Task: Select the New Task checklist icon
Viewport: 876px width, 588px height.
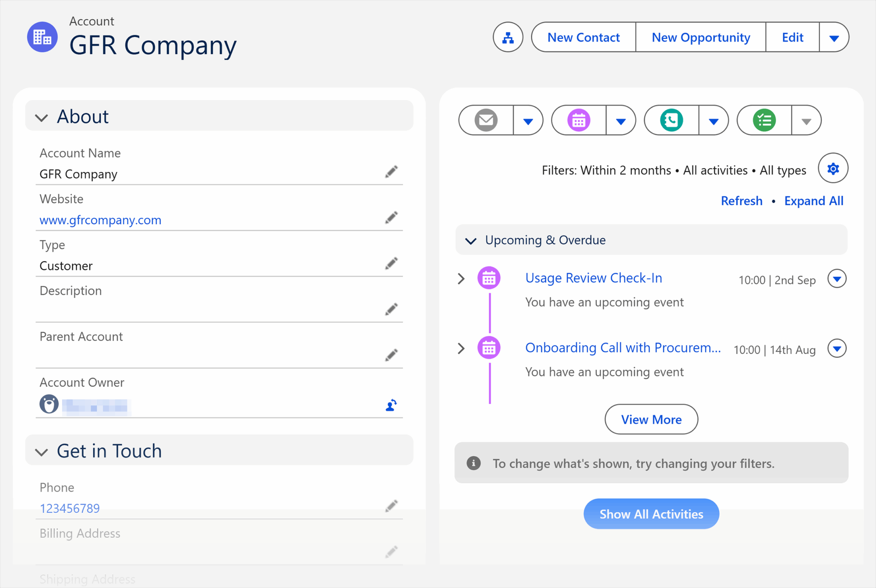Action: 764,120
